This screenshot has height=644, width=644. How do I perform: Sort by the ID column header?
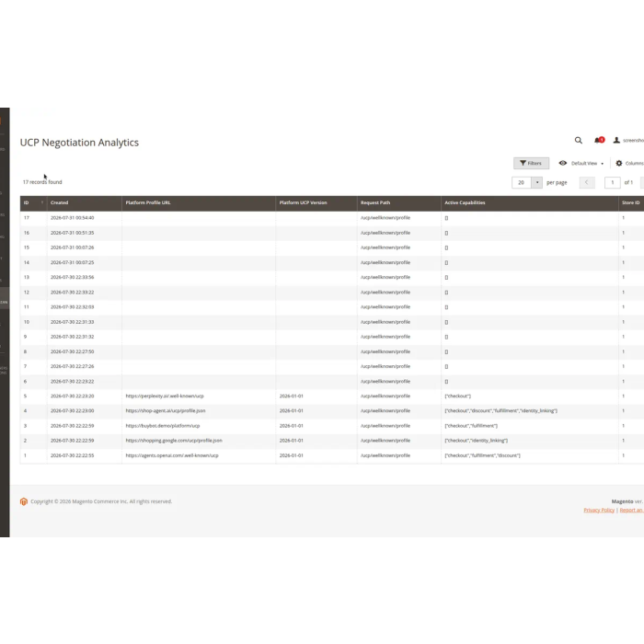point(33,203)
